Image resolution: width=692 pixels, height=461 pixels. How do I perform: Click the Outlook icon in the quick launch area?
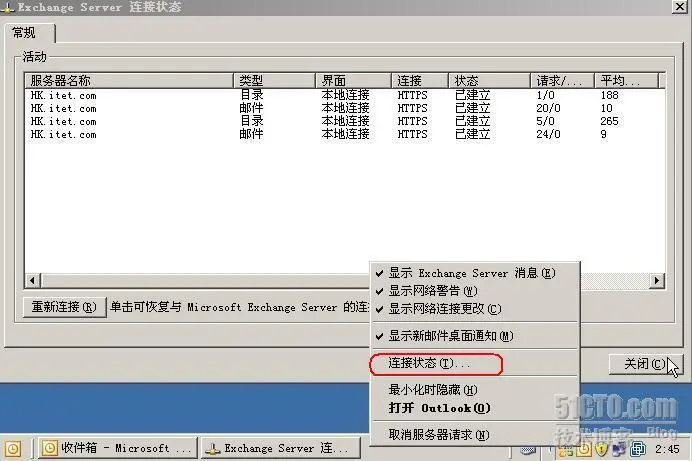coord(13,449)
